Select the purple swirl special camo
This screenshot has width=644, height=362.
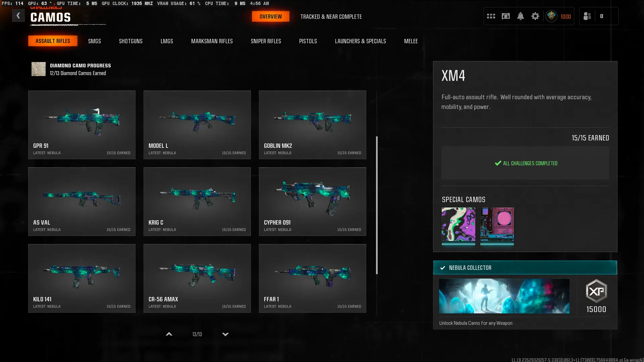pyautogui.click(x=458, y=224)
